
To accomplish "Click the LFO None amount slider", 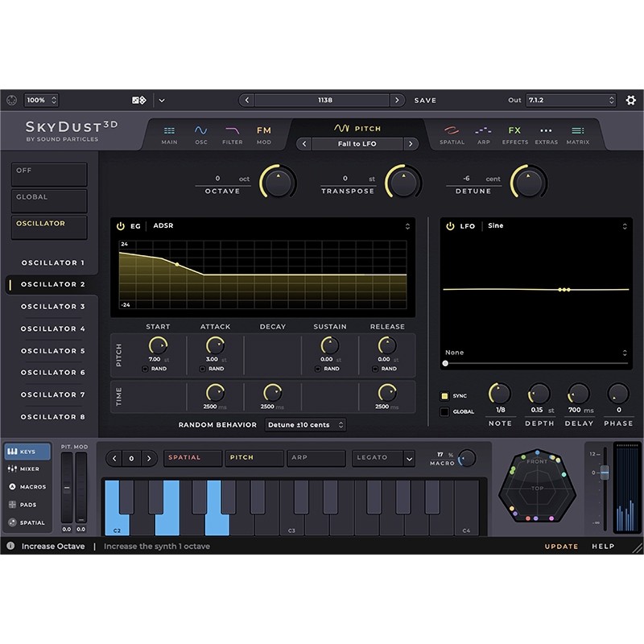I will (x=536, y=364).
